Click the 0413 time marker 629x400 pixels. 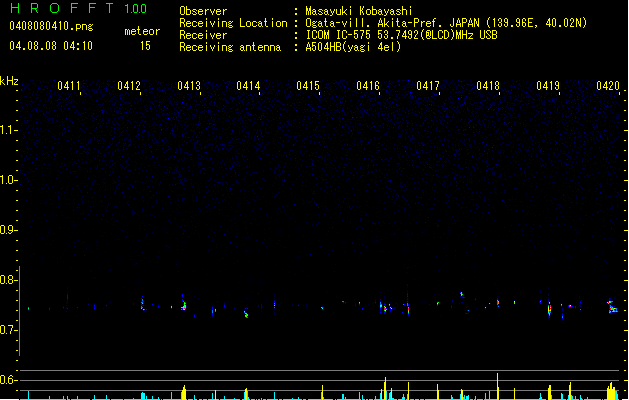pos(189,86)
